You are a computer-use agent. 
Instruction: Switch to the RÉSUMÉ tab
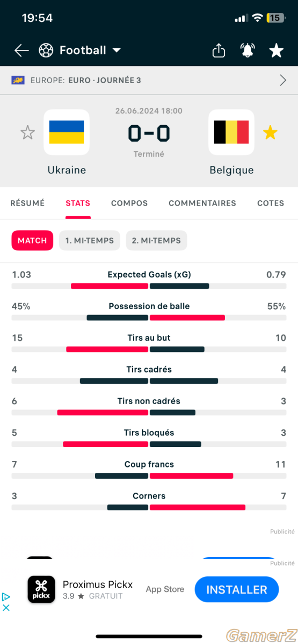coord(27,203)
